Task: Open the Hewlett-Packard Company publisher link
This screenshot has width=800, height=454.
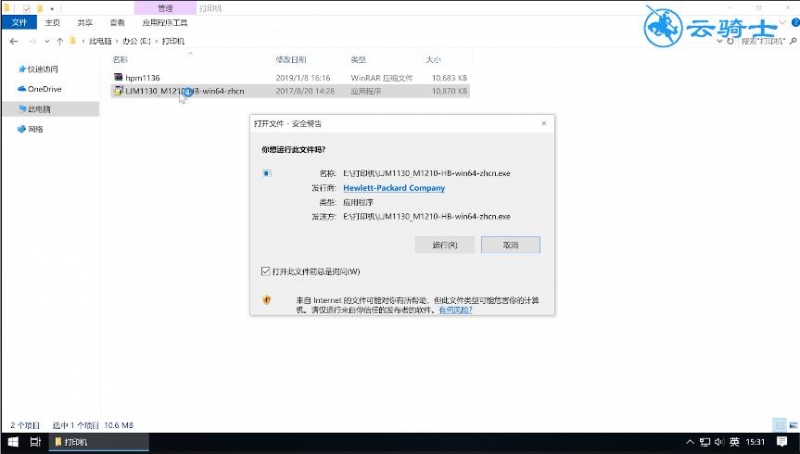Action: tap(394, 188)
